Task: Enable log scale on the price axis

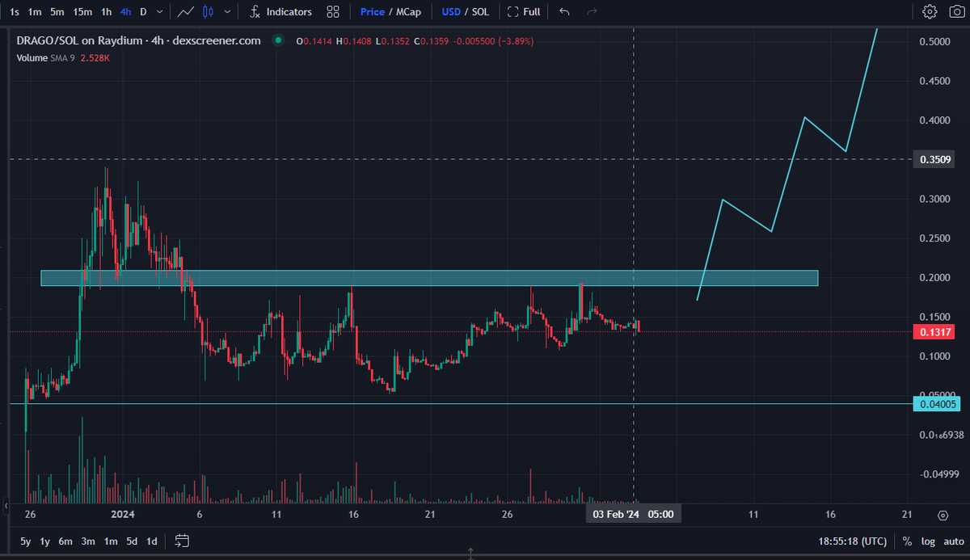Action: tap(928, 541)
